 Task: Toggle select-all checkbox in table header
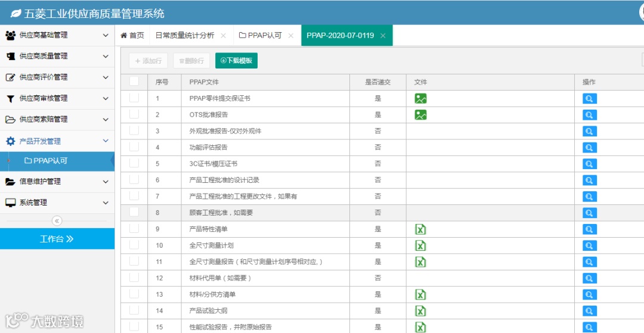coord(134,82)
